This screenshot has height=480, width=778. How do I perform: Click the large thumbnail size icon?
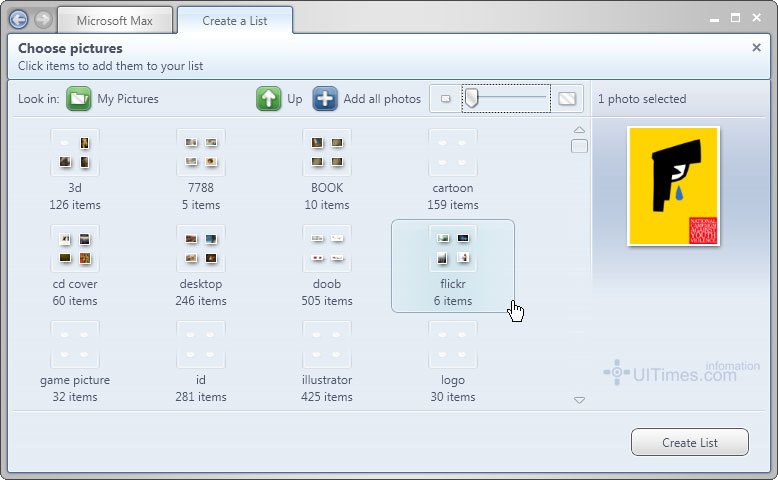tap(567, 99)
